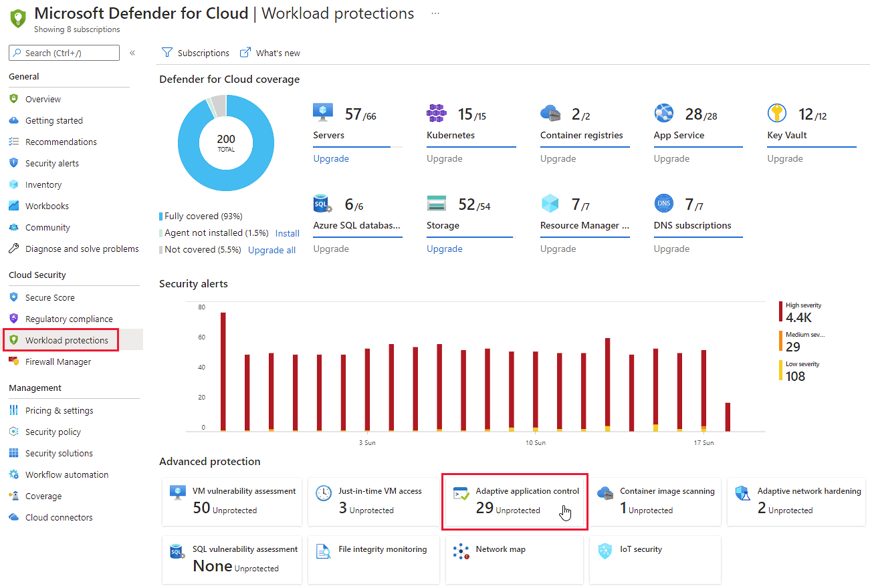Screen dimensions: 870x588
Task: Open the ellipsis more options menu
Action: pos(435,13)
